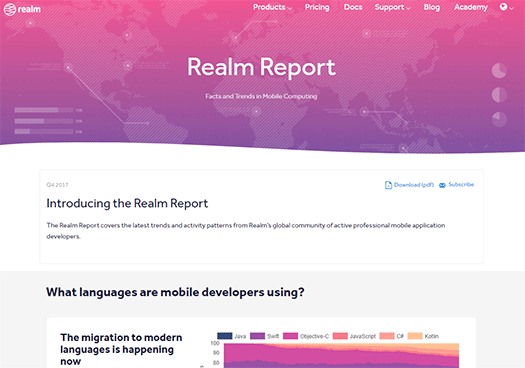Click the envelope icon beside Subscribe
The image size is (525, 368).
point(442,185)
